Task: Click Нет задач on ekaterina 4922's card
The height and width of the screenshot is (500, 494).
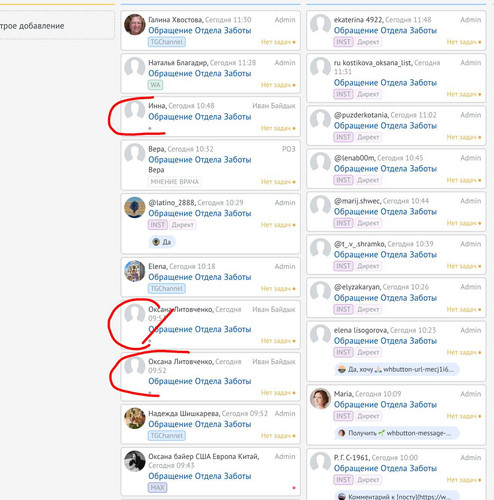Action: (464, 42)
